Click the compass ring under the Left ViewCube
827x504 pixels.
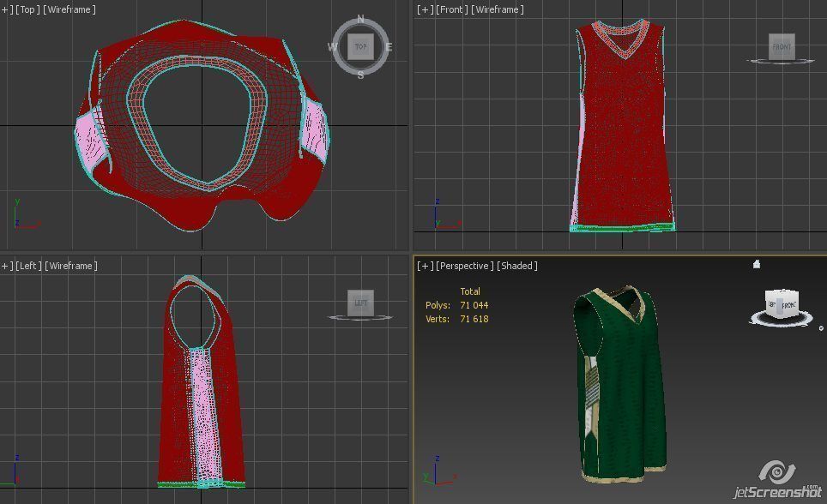pos(361,317)
